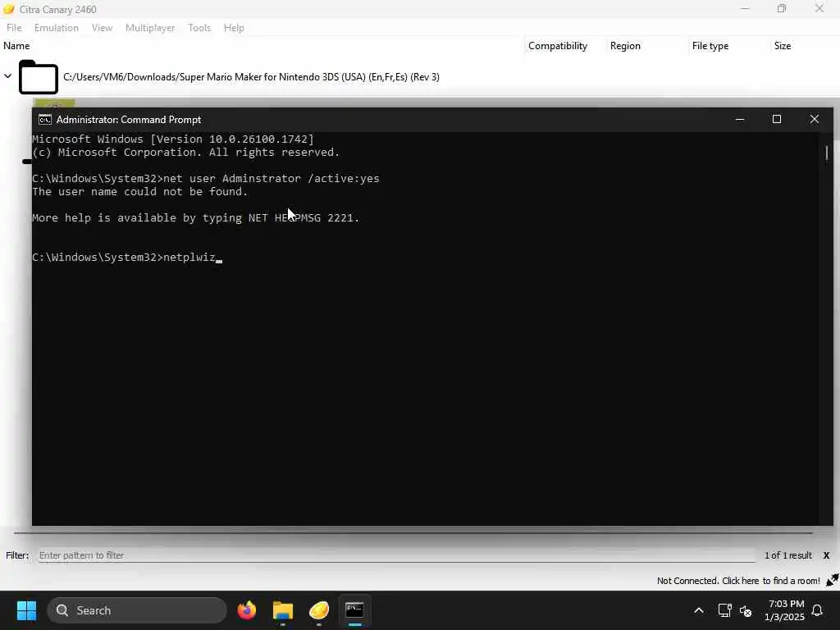Maximize the Command Prompt window
The height and width of the screenshot is (630, 840).
pos(777,120)
